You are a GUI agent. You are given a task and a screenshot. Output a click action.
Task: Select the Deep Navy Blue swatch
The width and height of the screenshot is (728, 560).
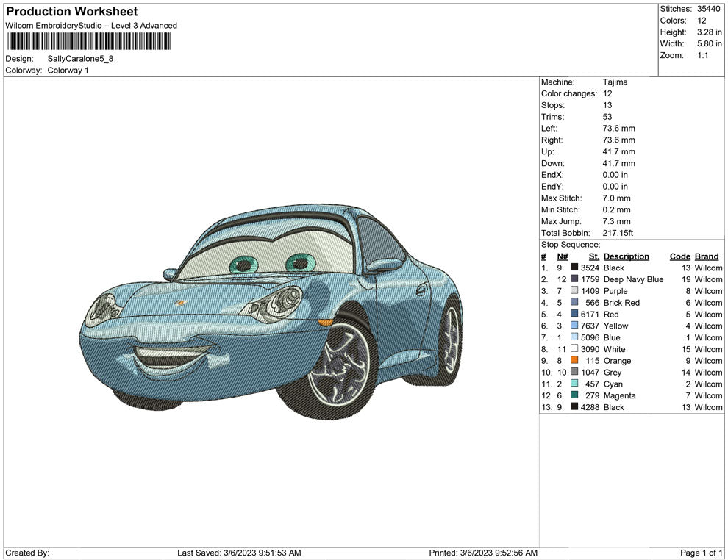pyautogui.click(x=574, y=279)
